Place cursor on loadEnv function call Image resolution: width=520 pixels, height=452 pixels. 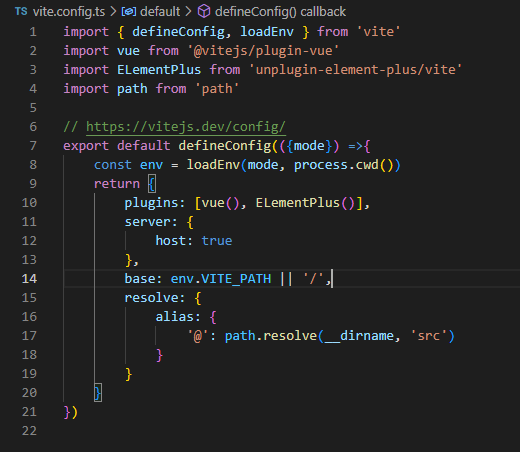coord(213,165)
